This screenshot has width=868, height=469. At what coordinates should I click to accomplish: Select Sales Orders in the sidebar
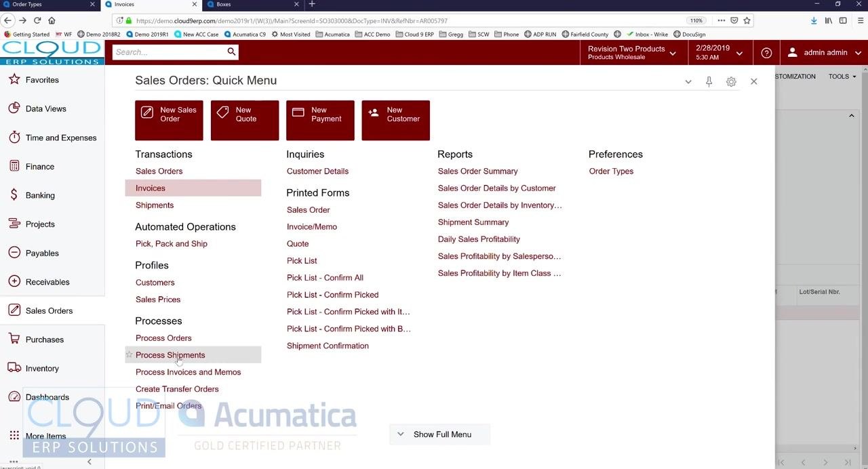49,311
